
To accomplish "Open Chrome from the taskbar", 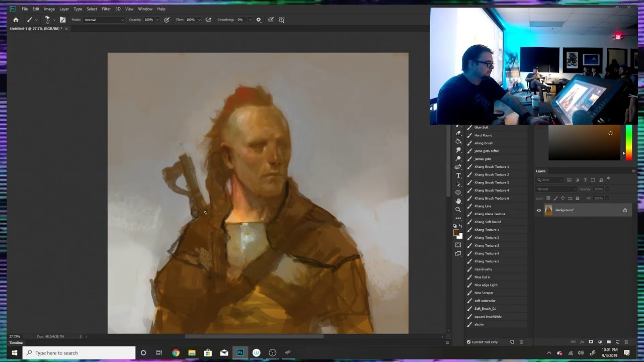I will pyautogui.click(x=176, y=353).
